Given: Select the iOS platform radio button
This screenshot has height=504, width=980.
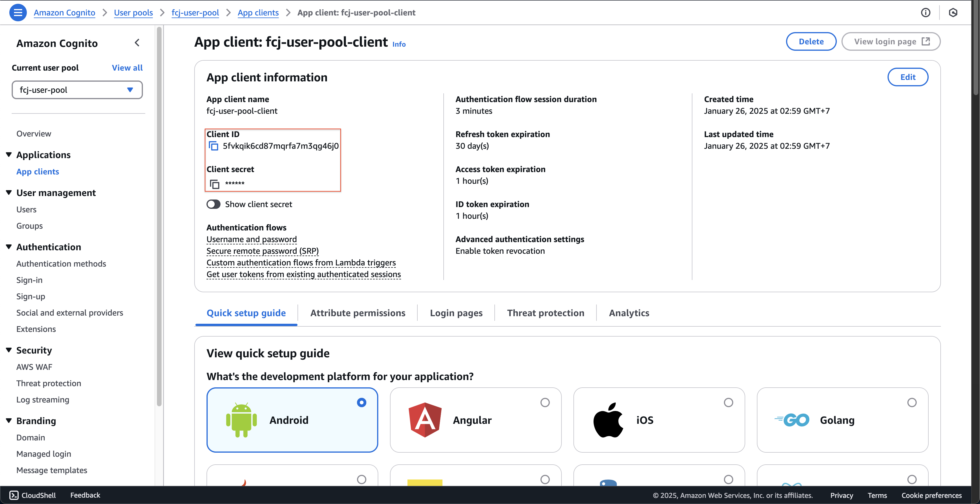Looking at the screenshot, I should (728, 402).
